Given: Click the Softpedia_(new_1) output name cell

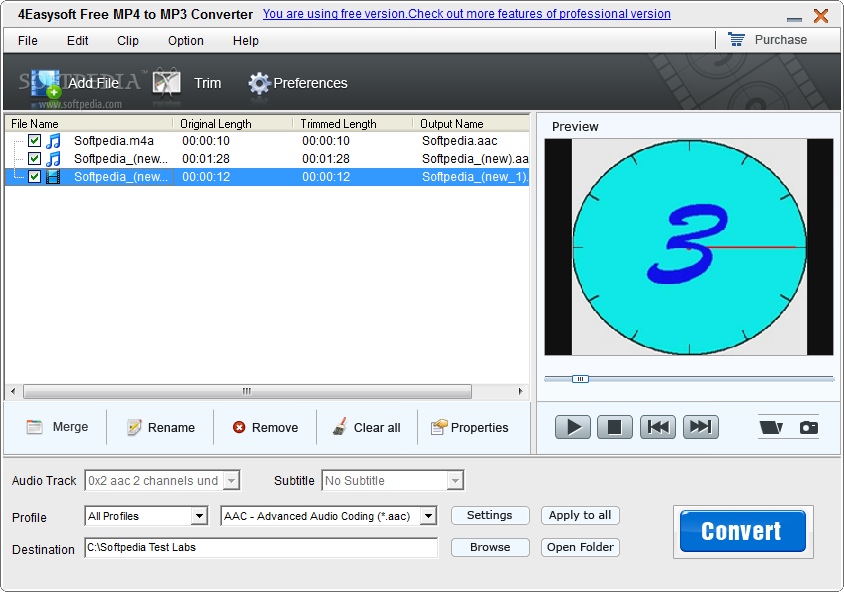Looking at the screenshot, I should coord(475,177).
